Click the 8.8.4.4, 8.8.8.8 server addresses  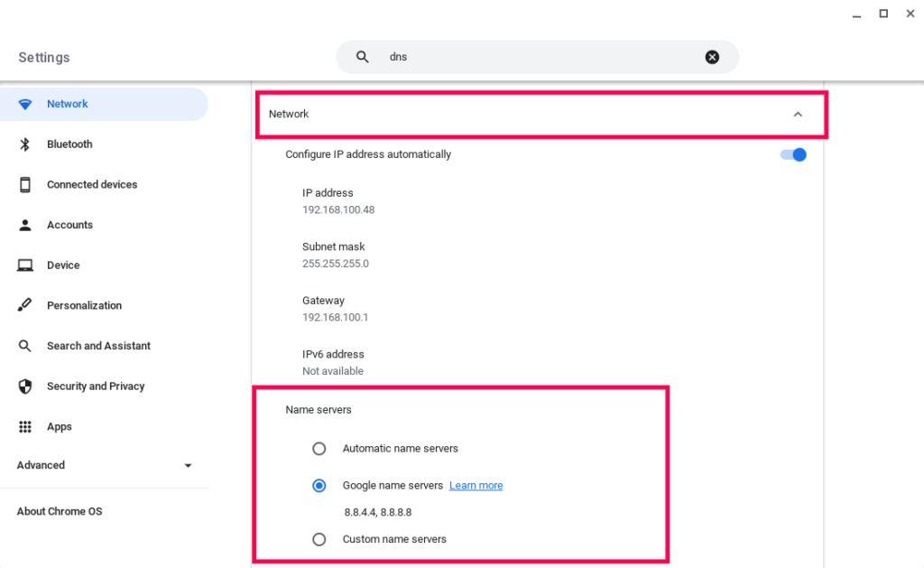click(x=378, y=512)
